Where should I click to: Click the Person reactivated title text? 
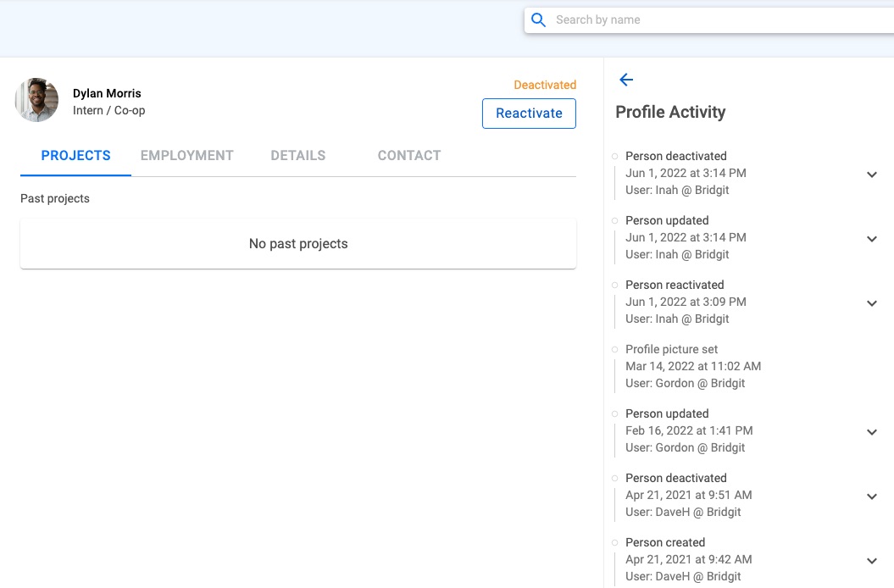675,286
